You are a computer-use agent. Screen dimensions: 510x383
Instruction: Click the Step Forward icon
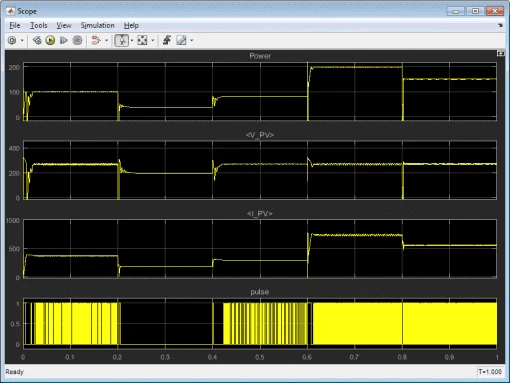[63, 40]
